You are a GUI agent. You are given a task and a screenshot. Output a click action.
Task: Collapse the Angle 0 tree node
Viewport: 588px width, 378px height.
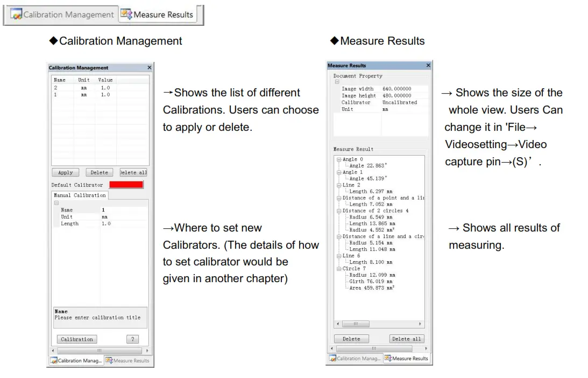339,159
